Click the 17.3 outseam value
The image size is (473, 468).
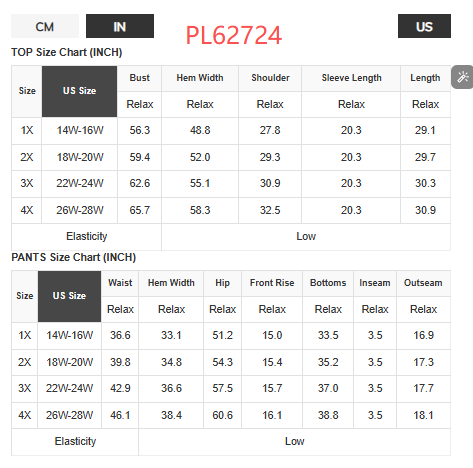[424, 362]
